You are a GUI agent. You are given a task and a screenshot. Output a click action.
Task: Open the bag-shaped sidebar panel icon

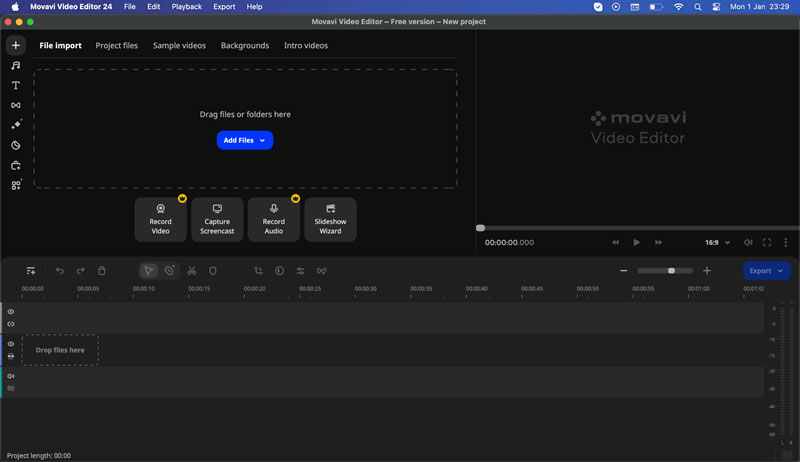pyautogui.click(x=16, y=165)
